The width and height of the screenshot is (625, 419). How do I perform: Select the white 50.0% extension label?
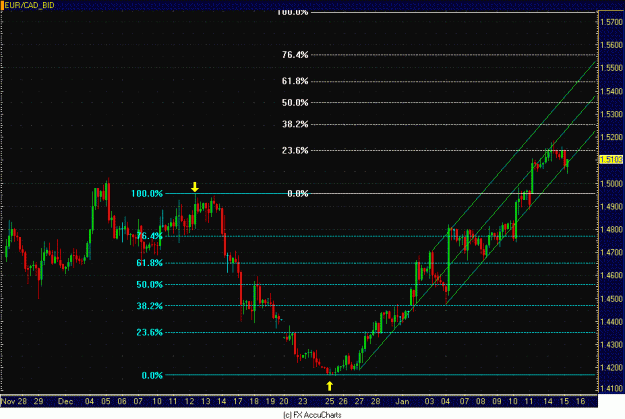295,103
